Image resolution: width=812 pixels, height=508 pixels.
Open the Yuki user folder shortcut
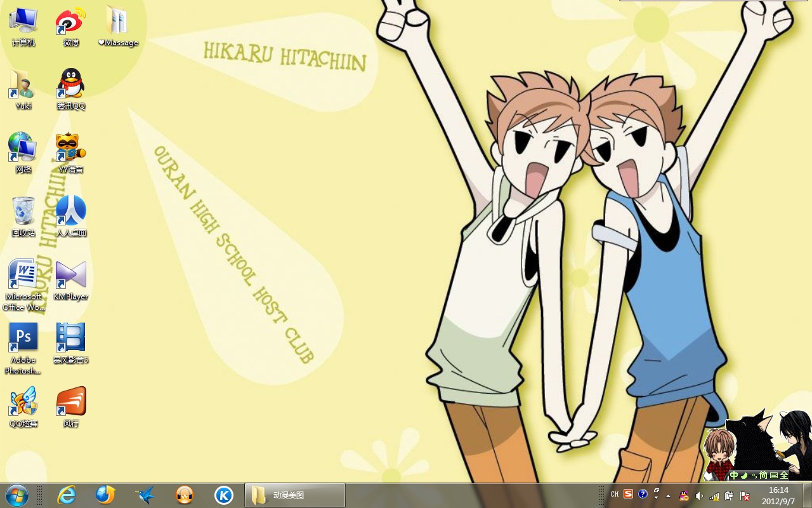coord(23,90)
